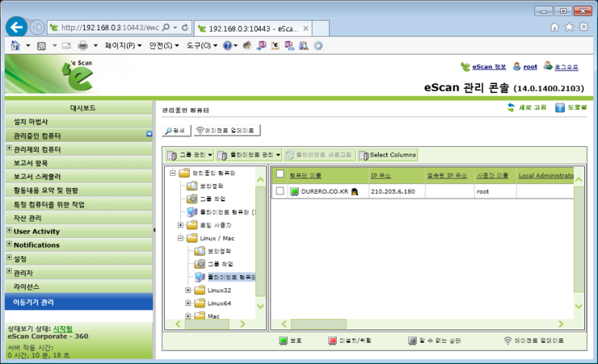Image resolution: width=598 pixels, height=364 pixels.
Task: Click the green protected status legend icon
Action: coord(283,341)
